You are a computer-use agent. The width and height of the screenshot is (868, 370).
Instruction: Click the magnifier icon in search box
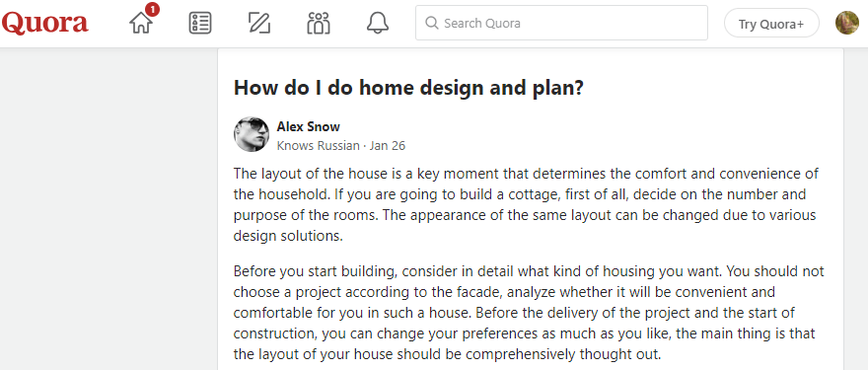(x=432, y=24)
